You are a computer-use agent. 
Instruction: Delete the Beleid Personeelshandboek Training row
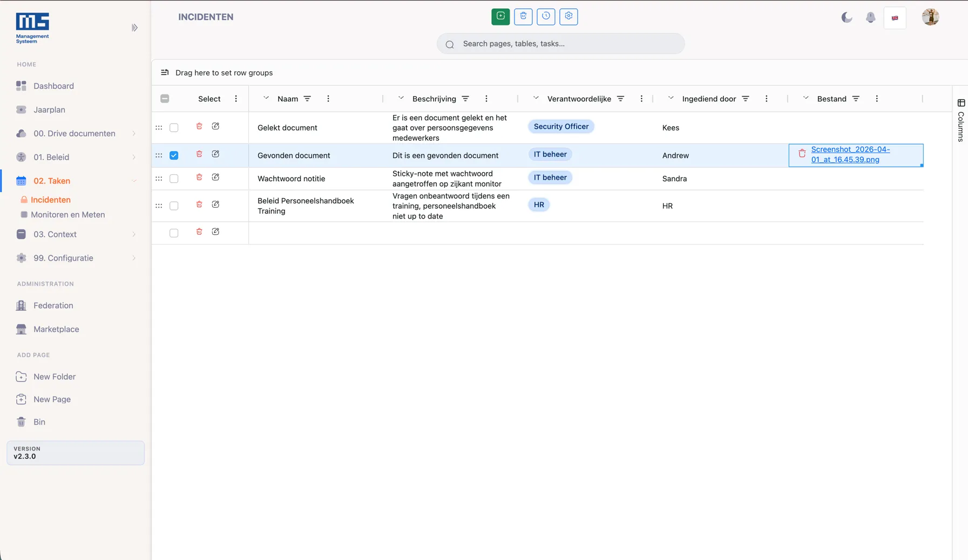pyautogui.click(x=199, y=204)
